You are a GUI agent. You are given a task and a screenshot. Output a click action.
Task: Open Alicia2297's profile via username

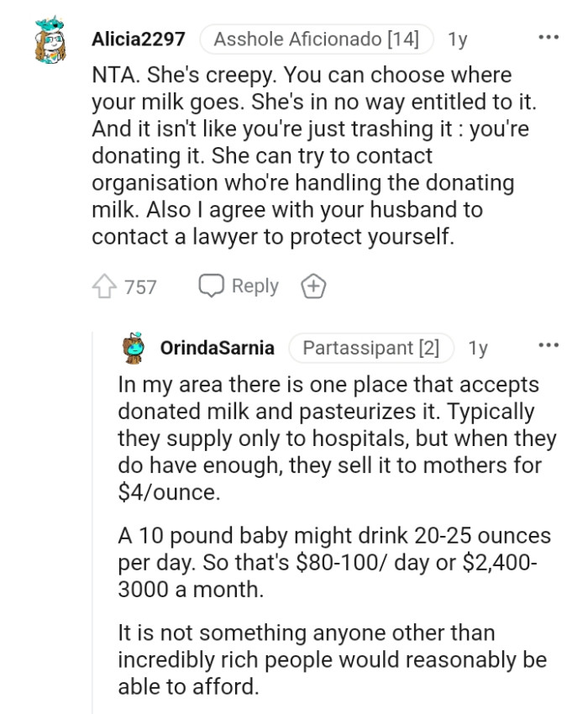[138, 38]
